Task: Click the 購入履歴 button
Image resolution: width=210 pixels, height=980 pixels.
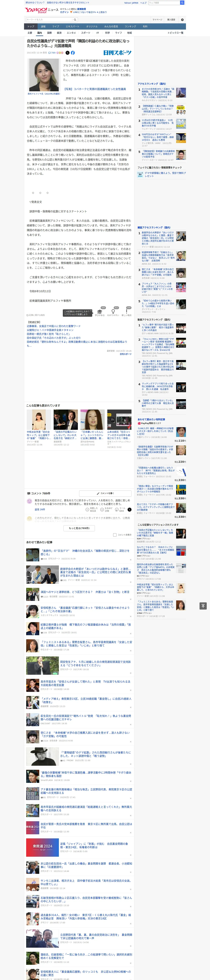Action: click(x=171, y=20)
